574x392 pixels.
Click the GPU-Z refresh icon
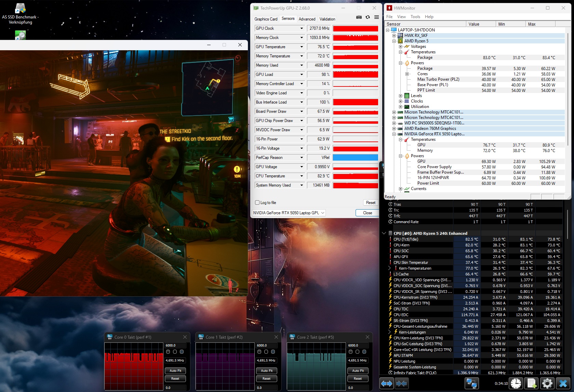[x=368, y=17]
